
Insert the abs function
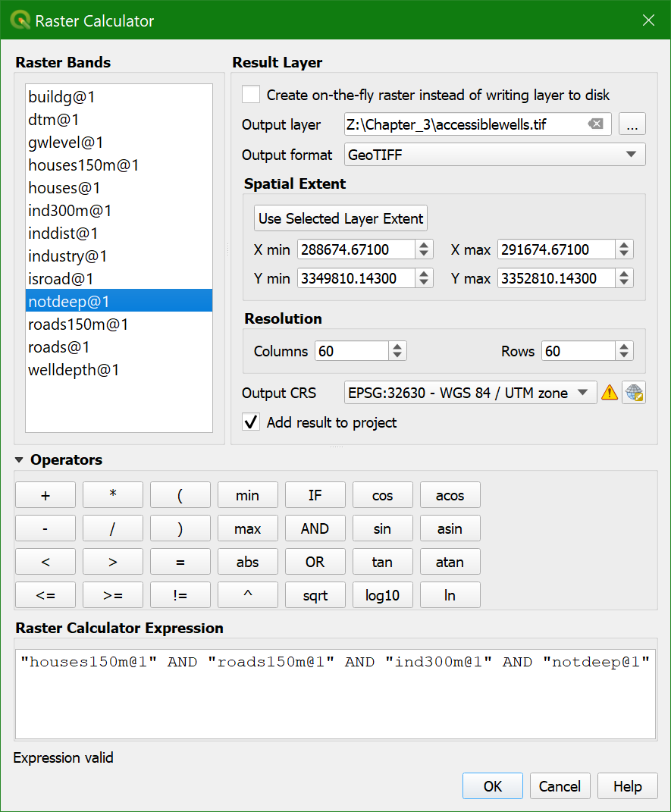click(x=247, y=562)
